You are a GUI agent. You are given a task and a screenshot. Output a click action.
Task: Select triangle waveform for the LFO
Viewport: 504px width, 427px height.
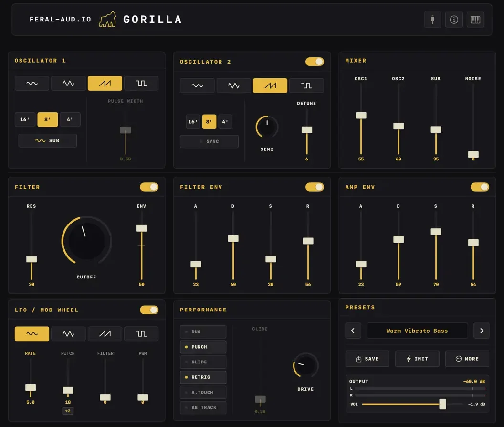(68, 334)
